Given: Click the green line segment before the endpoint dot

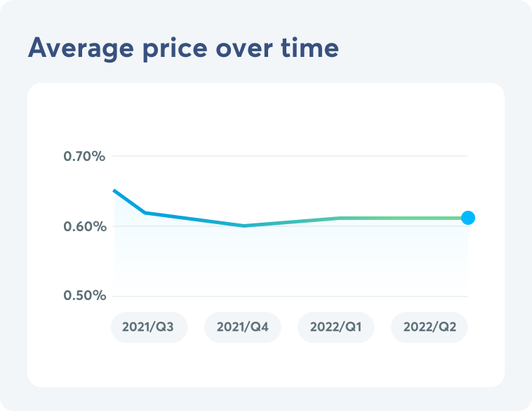Looking at the screenshot, I should 407,218.
